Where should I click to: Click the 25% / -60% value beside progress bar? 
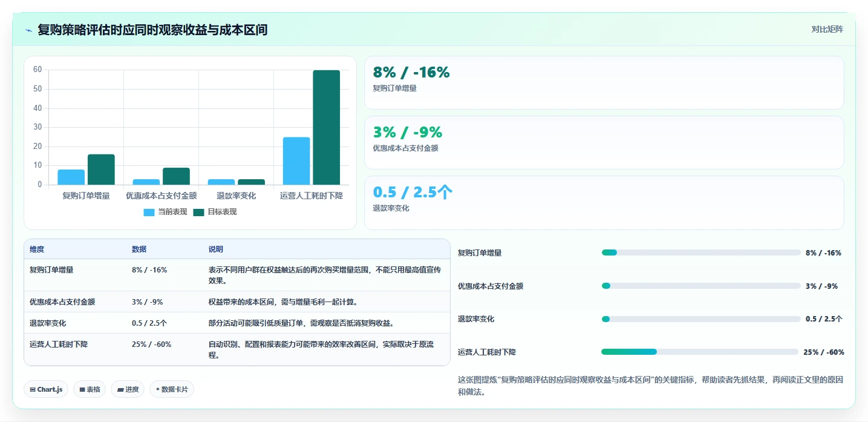point(824,352)
